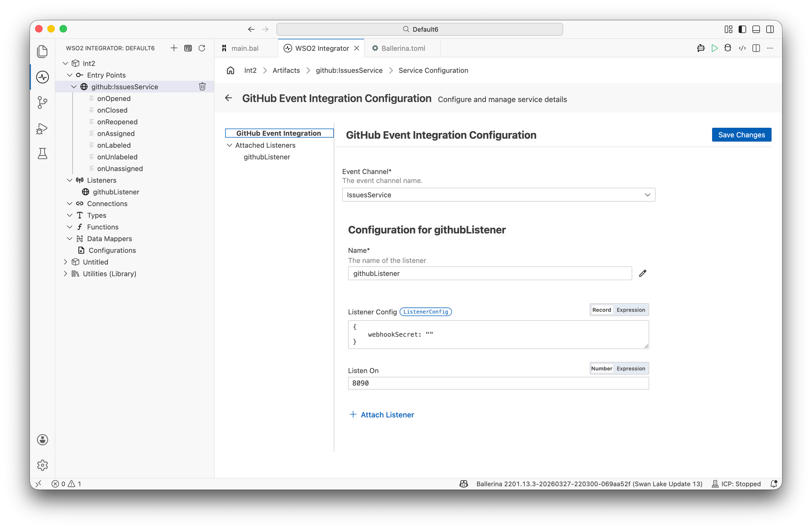The height and width of the screenshot is (529, 812).
Task: Go to Artifacts in breadcrumb
Action: coord(286,70)
